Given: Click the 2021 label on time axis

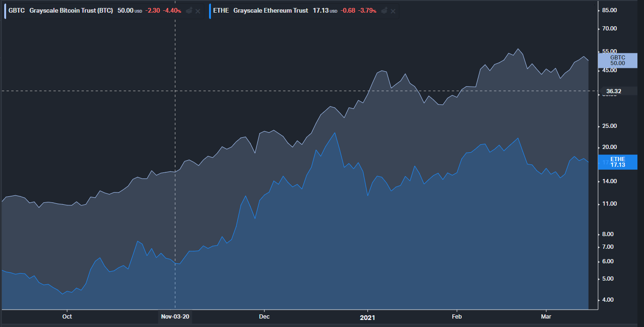Looking at the screenshot, I should 367,317.
